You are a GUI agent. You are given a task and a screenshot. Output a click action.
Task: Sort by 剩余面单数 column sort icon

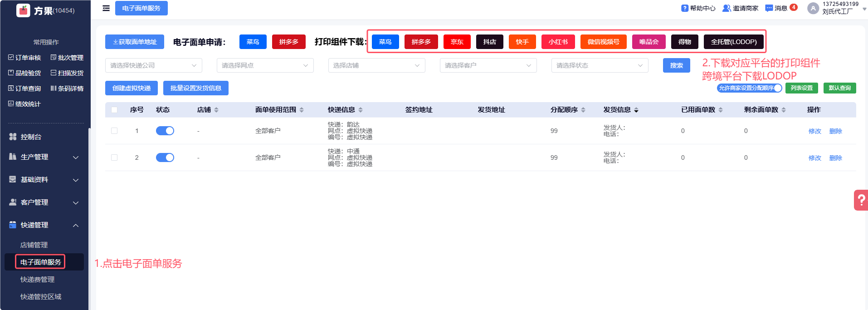click(x=784, y=110)
